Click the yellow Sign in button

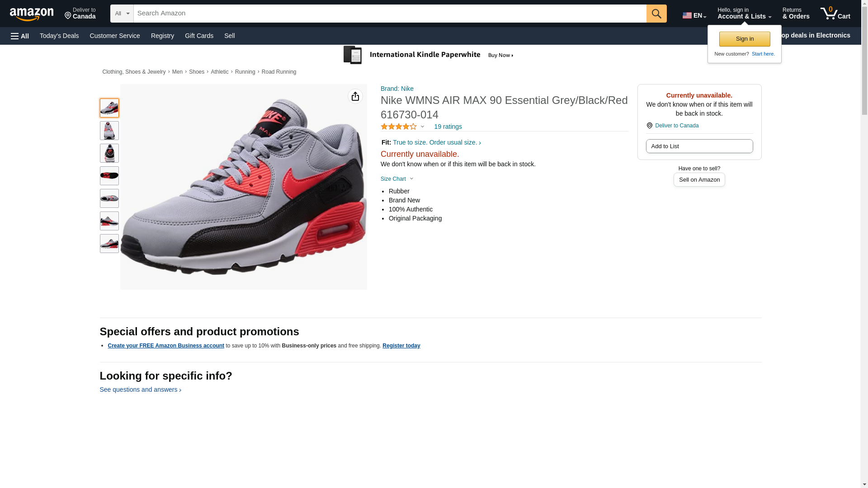(744, 39)
